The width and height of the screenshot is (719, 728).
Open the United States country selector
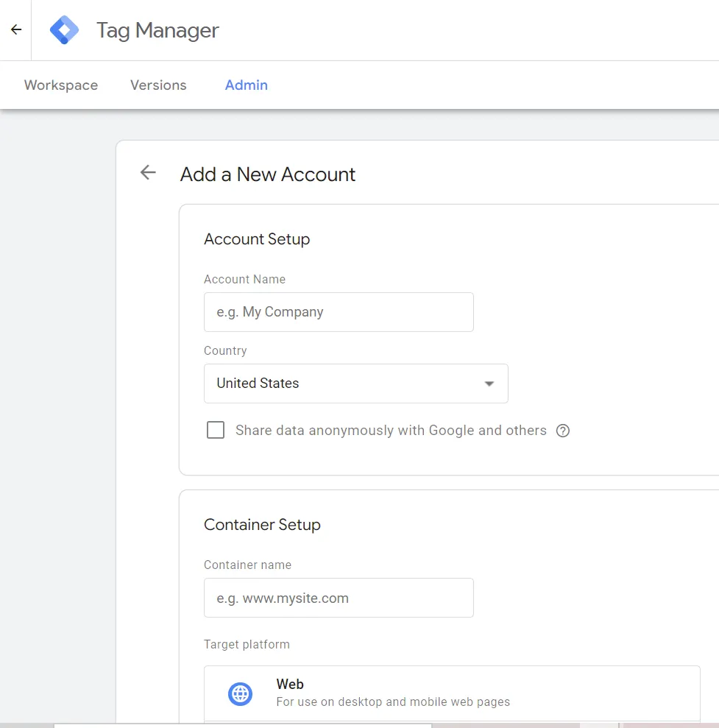[x=355, y=384]
